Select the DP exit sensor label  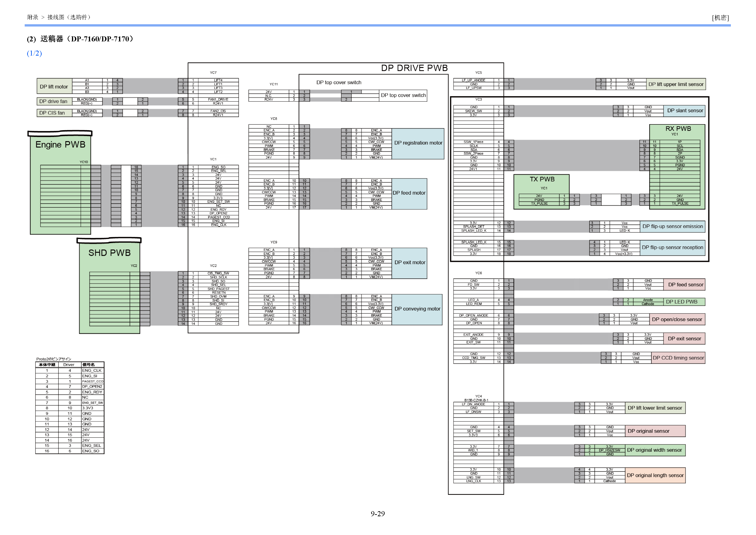684,339
